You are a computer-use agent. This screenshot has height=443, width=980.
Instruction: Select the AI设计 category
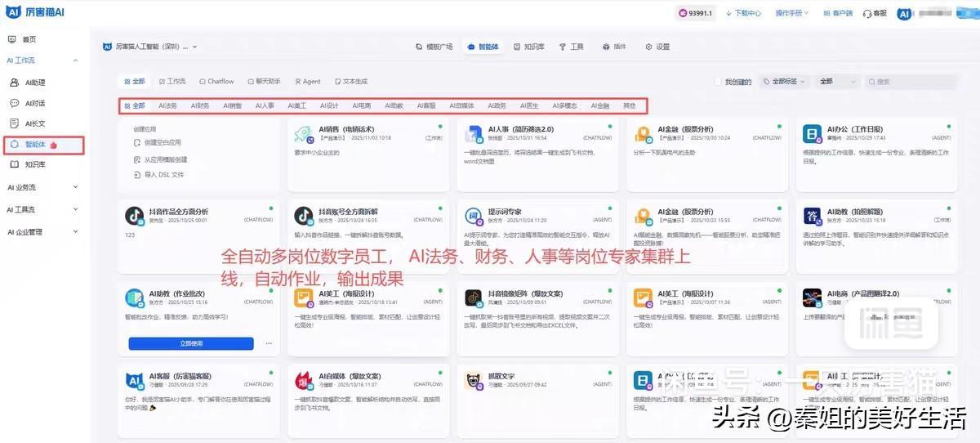(329, 105)
